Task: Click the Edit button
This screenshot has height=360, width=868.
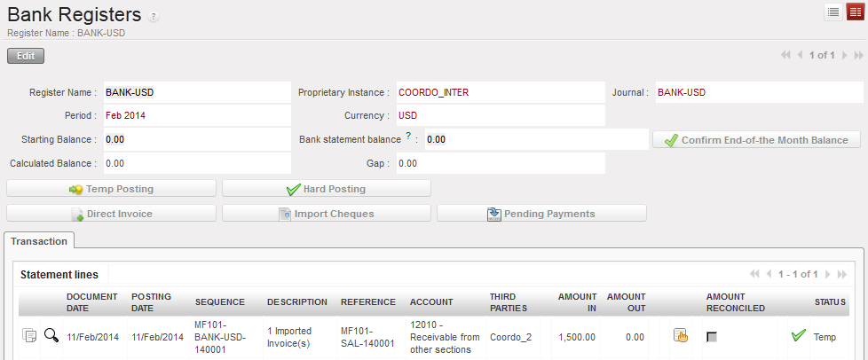Action: click(26, 56)
